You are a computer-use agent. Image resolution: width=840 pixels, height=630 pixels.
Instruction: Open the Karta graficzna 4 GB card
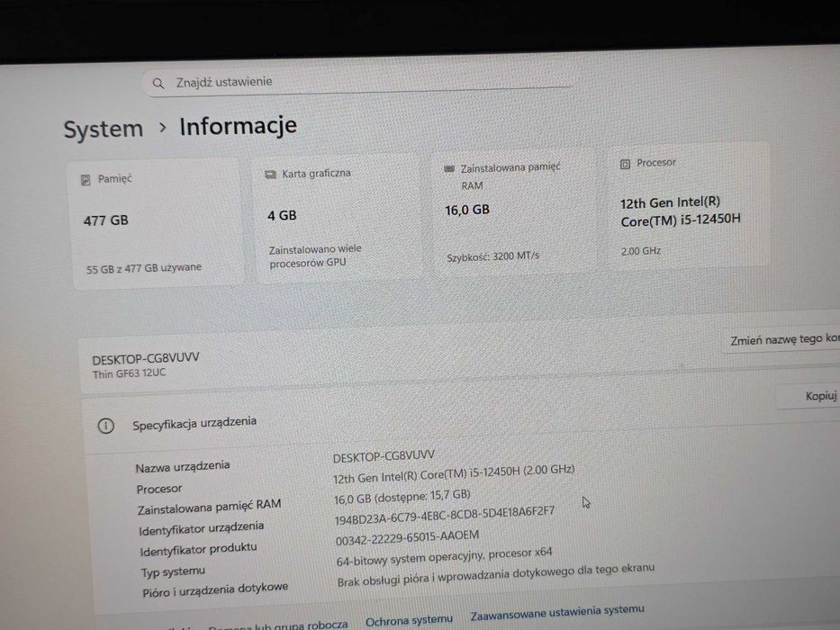pyautogui.click(x=338, y=218)
